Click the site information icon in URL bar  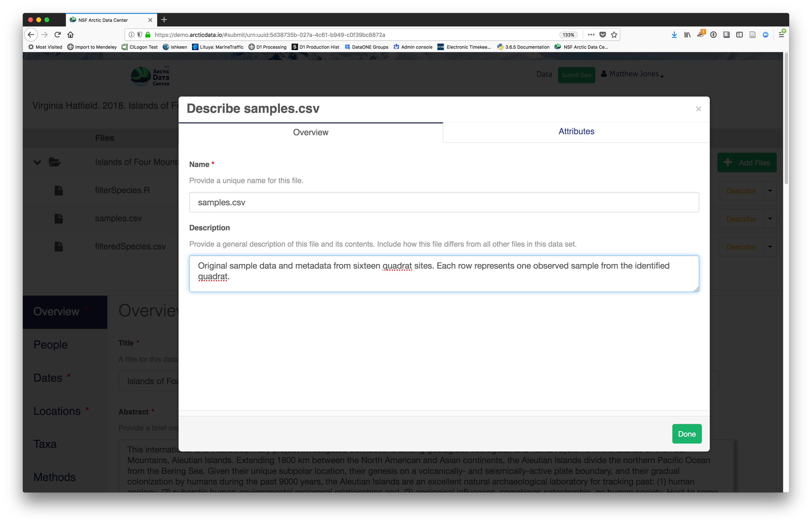click(132, 34)
